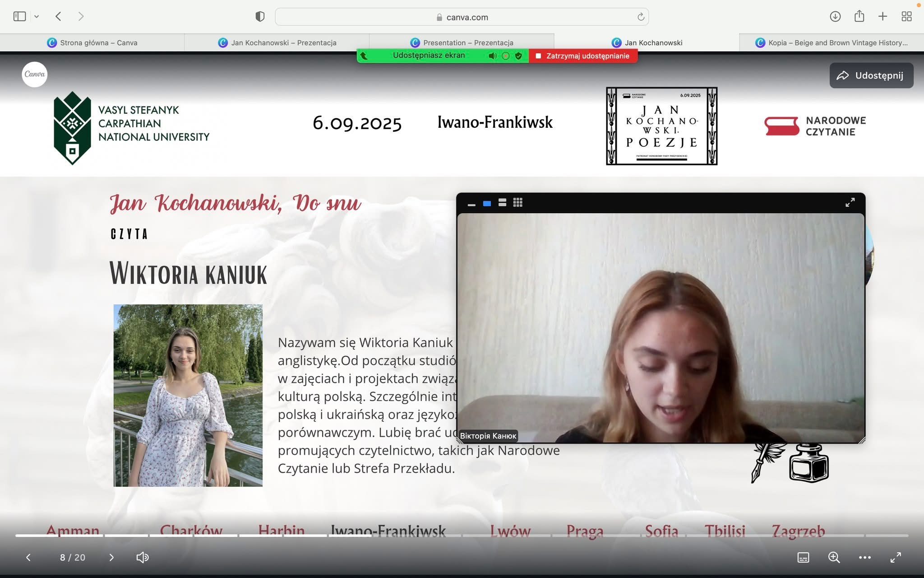
Task: Click the Canva logo icon
Action: pos(35,75)
